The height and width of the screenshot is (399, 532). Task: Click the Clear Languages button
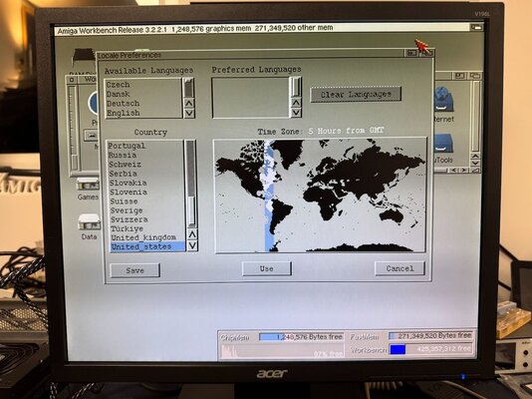point(356,94)
